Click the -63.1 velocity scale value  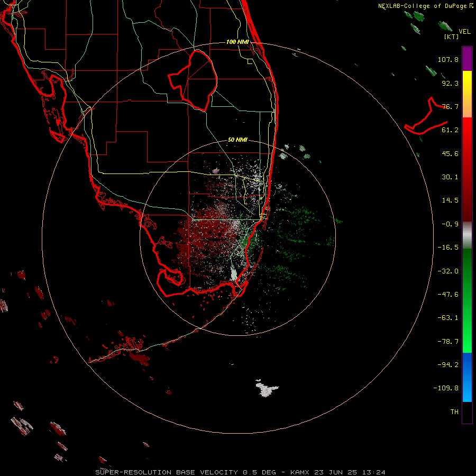click(448, 318)
